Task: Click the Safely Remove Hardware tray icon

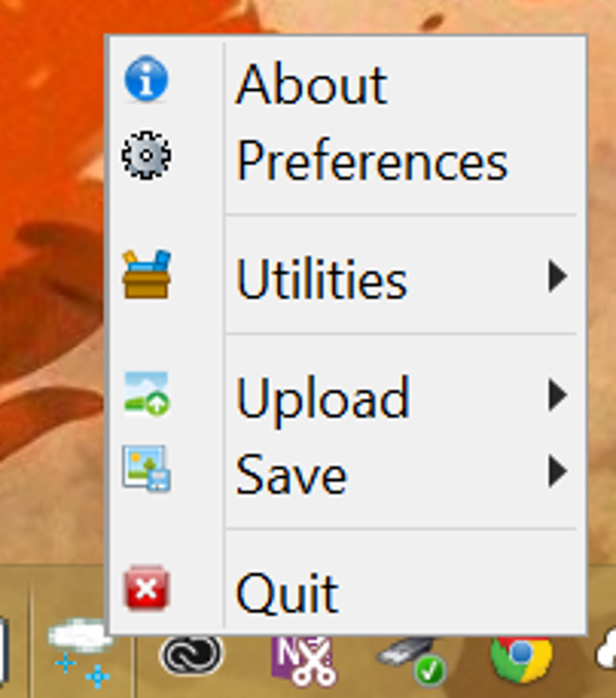Action: click(412, 661)
